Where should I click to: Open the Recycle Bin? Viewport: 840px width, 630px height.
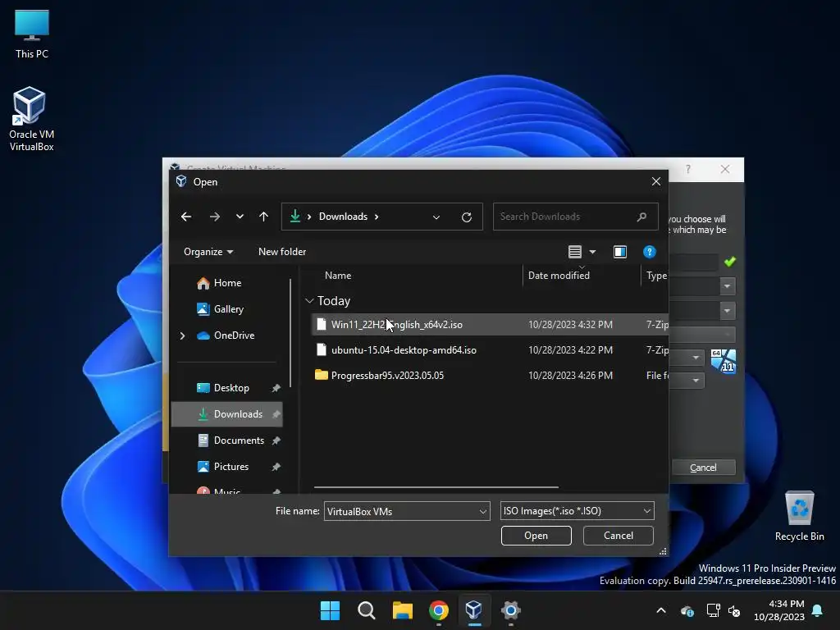tap(799, 516)
